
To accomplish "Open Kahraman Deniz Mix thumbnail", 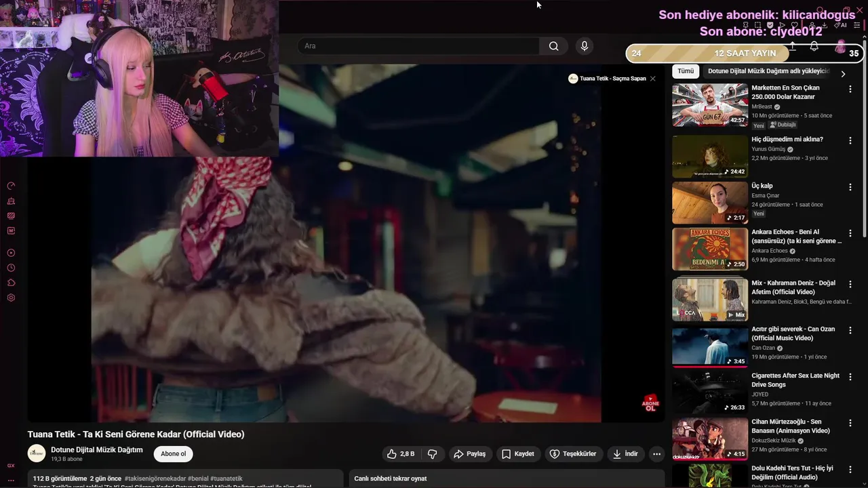I will click(x=710, y=300).
